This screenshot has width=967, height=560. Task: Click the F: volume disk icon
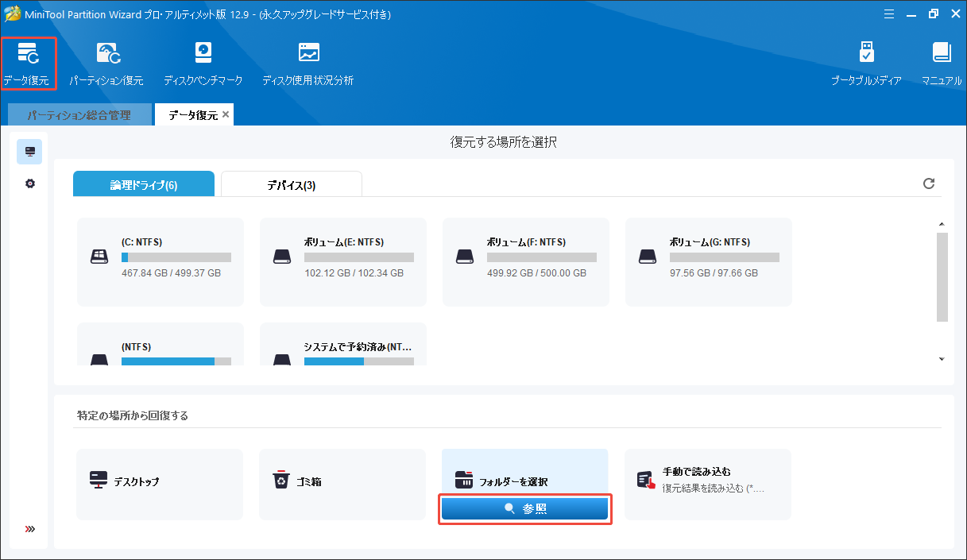465,257
